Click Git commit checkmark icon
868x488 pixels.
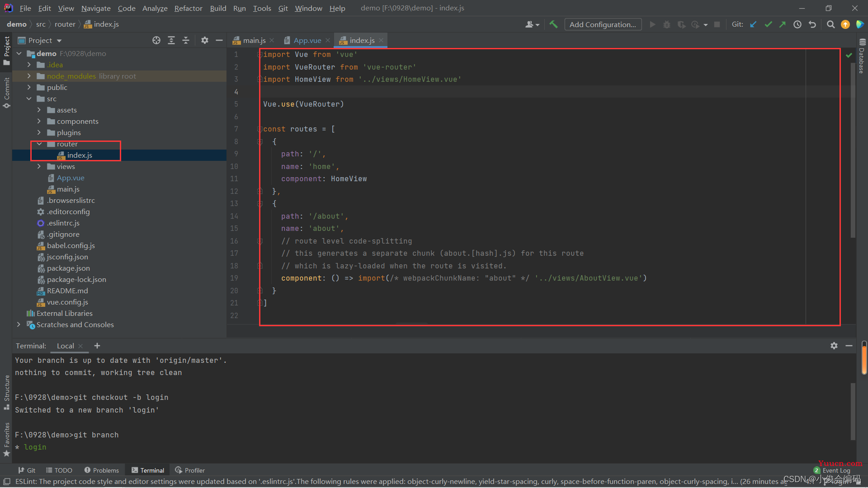[x=768, y=24]
